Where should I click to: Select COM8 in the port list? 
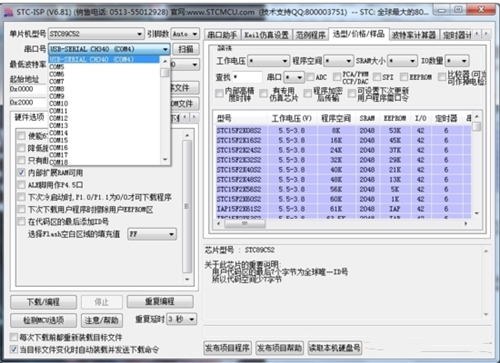click(x=104, y=89)
